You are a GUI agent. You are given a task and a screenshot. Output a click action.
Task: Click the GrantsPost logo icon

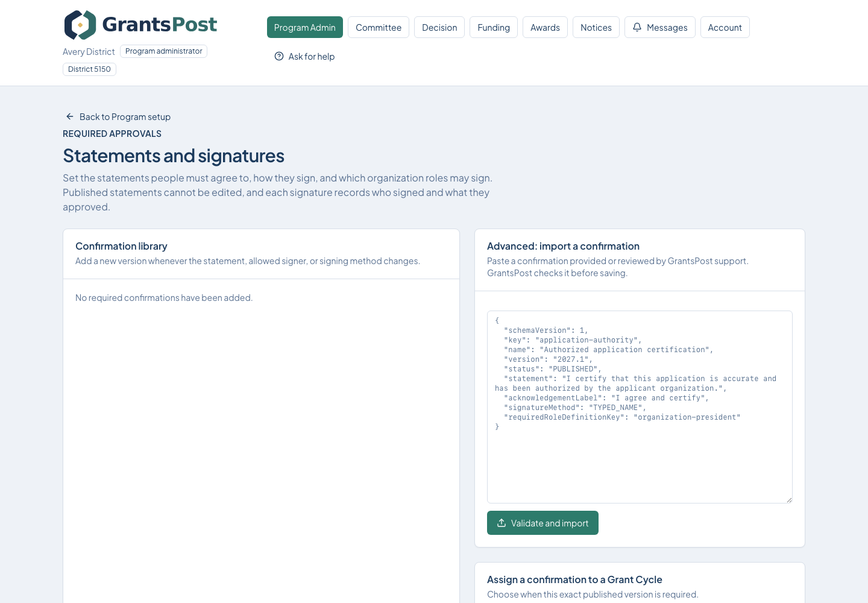click(80, 25)
